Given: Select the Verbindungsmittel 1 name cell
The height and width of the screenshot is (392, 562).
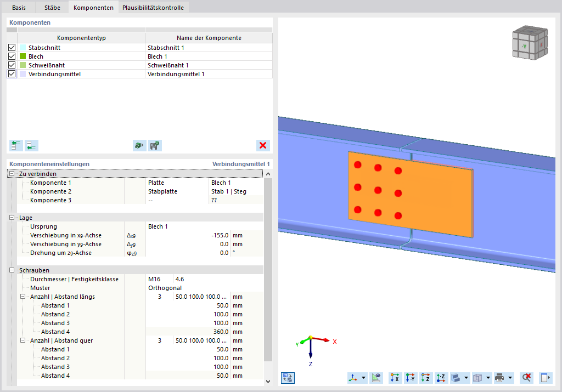Looking at the screenshot, I should tap(209, 74).
